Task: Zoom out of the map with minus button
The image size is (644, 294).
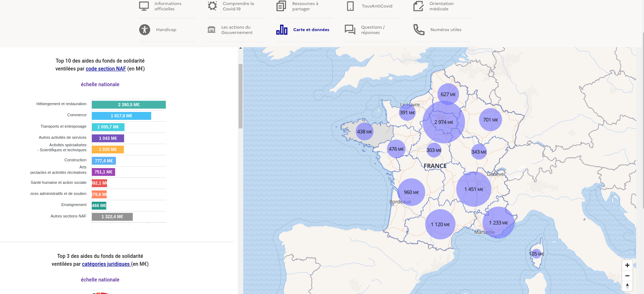Action: click(627, 276)
